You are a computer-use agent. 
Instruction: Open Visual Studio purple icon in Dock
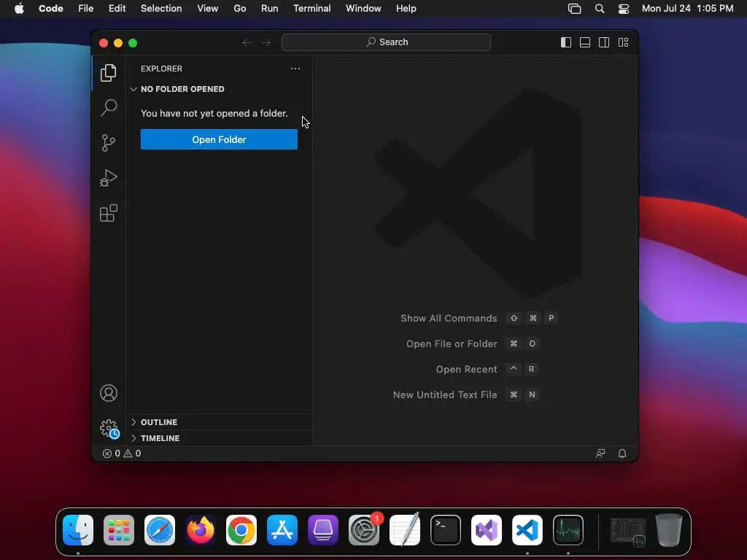coord(487,530)
